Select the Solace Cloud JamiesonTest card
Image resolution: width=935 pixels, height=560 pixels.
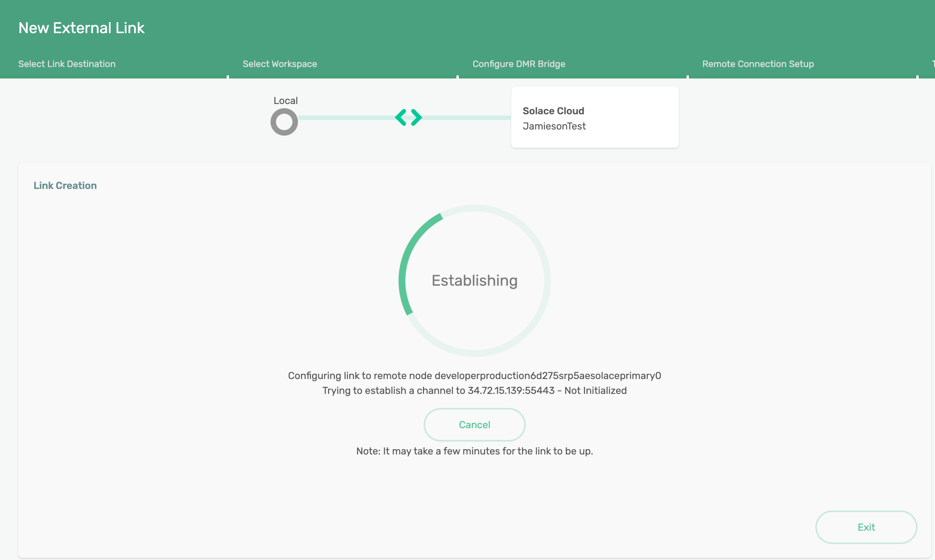click(x=595, y=117)
